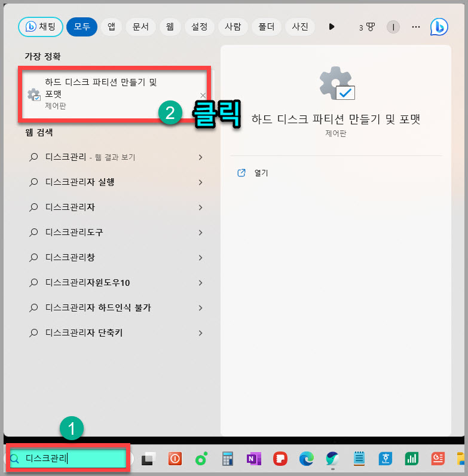This screenshot has height=476, width=468.
Task: Switch to the 사람 filter tab
Action: 233,27
